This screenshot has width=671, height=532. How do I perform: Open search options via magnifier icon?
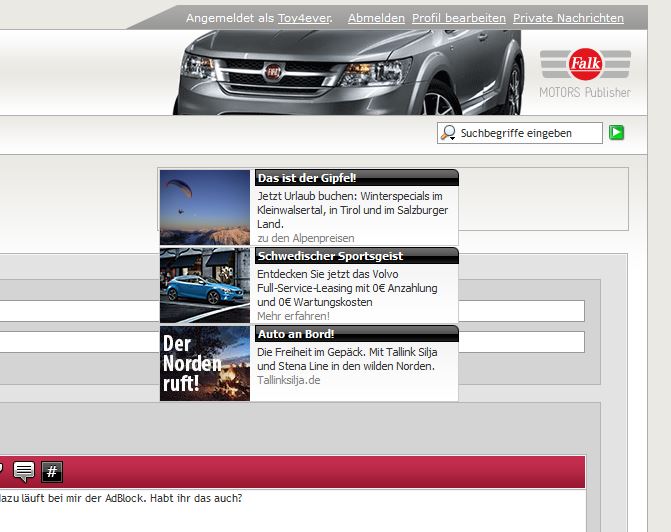pyautogui.click(x=448, y=133)
